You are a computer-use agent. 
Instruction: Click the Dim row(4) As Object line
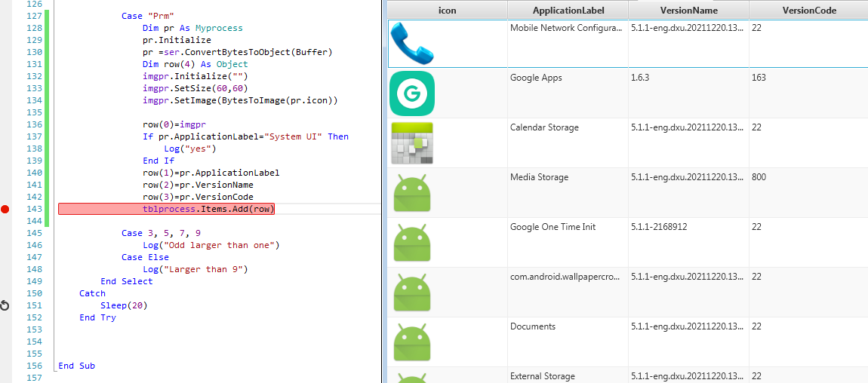pos(195,64)
